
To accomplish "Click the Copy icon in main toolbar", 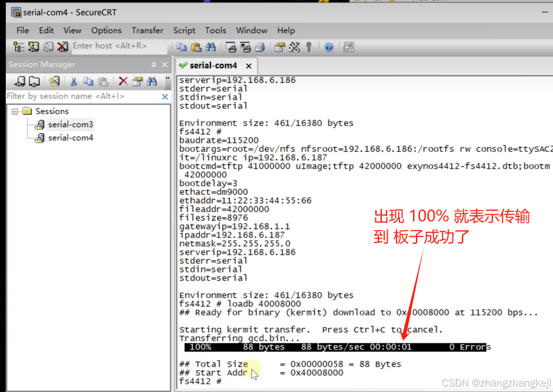I will coord(182,47).
